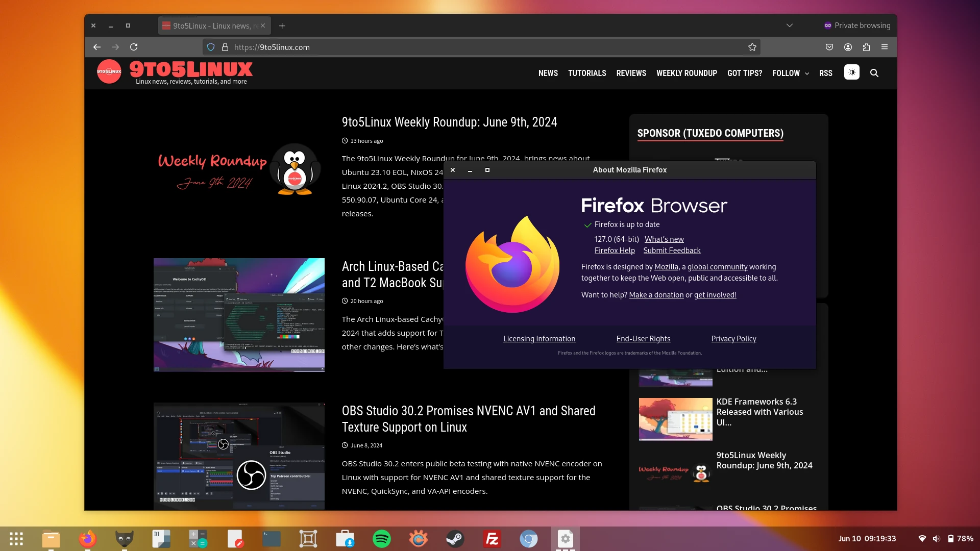
Task: Open the RSS menu item
Action: point(826,73)
